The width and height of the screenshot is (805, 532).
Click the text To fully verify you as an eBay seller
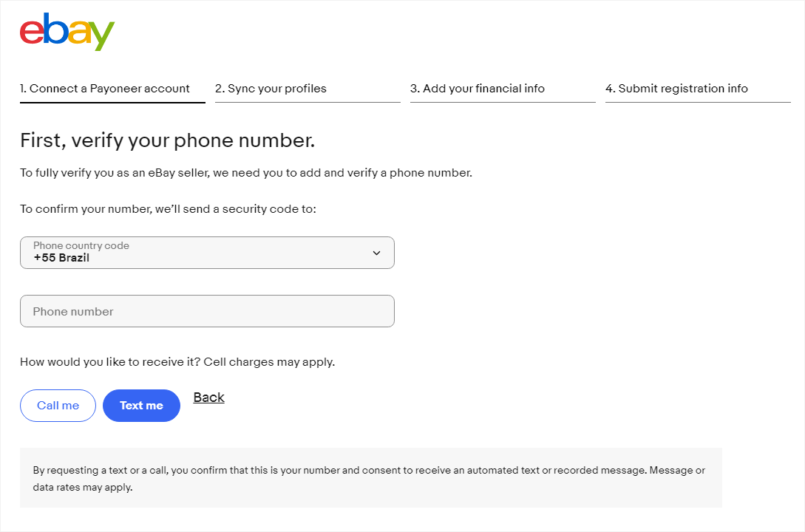246,173
